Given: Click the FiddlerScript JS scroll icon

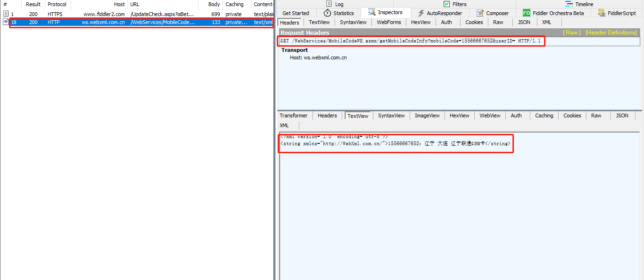Looking at the screenshot, I should (602, 13).
